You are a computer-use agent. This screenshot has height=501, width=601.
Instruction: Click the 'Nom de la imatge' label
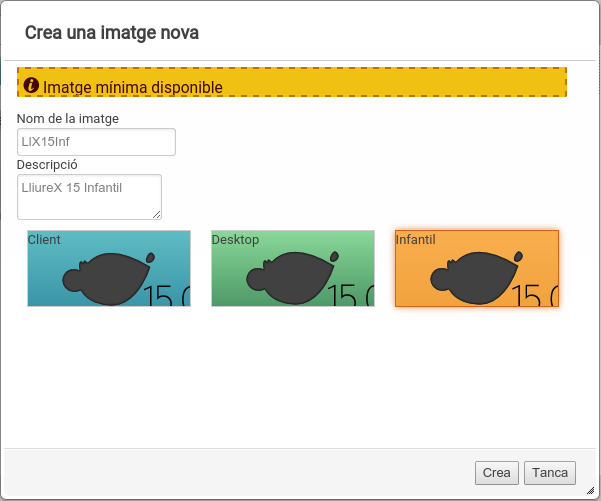pyautogui.click(x=68, y=119)
